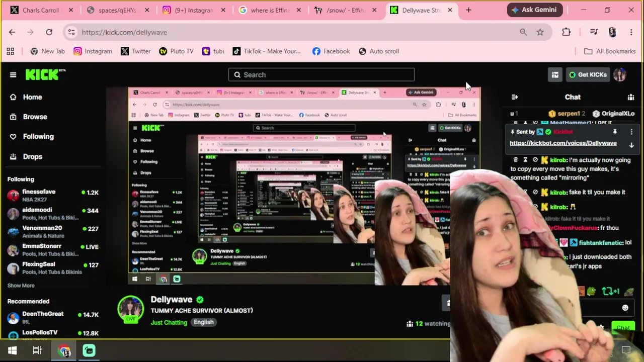Switch to the Instagram tab
Image resolution: width=644 pixels, height=362 pixels.
(x=194, y=10)
